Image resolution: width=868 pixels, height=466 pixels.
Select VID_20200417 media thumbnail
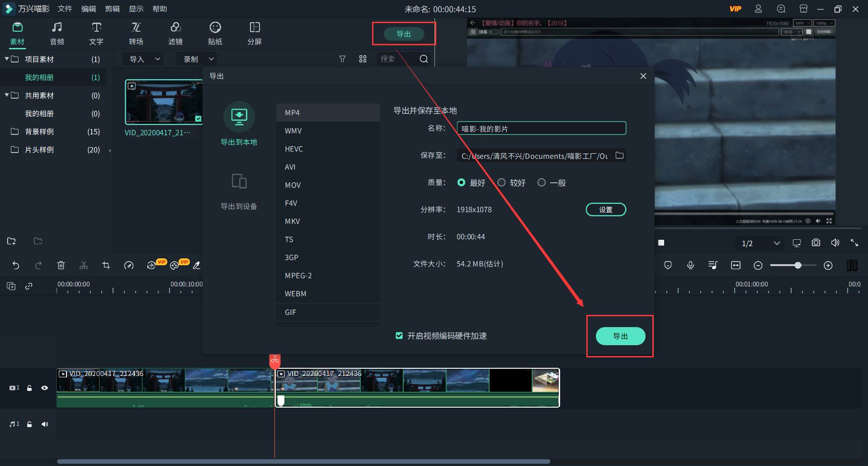coord(164,102)
